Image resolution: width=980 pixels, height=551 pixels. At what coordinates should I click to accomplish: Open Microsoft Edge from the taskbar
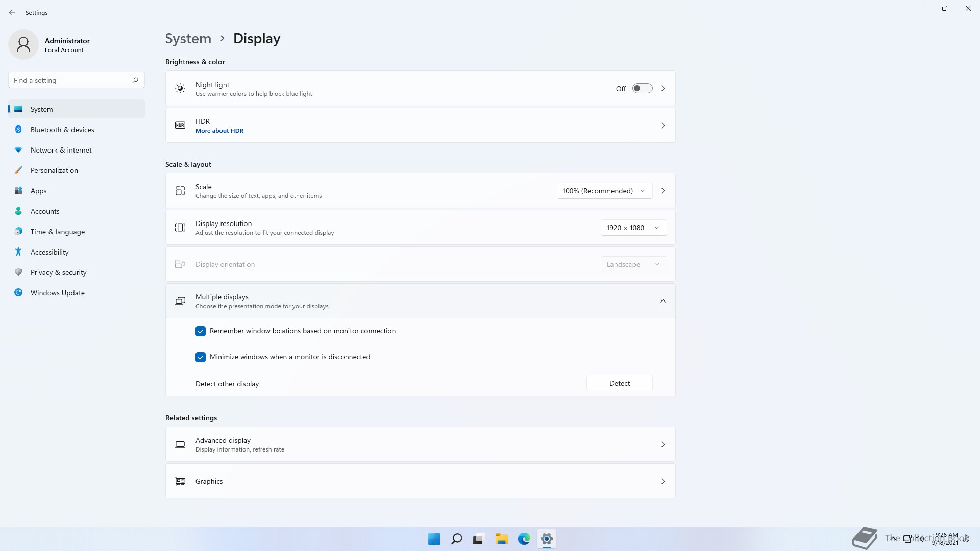(524, 539)
